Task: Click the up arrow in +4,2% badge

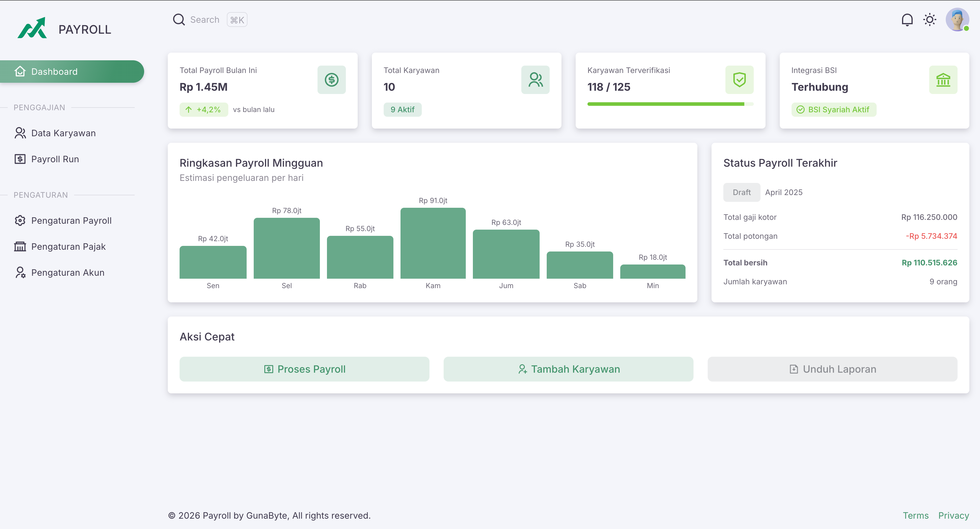Action: point(189,110)
